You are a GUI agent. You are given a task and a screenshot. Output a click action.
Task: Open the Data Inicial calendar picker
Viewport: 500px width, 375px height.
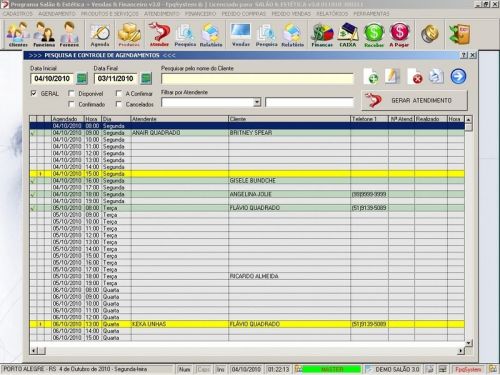tap(82, 79)
